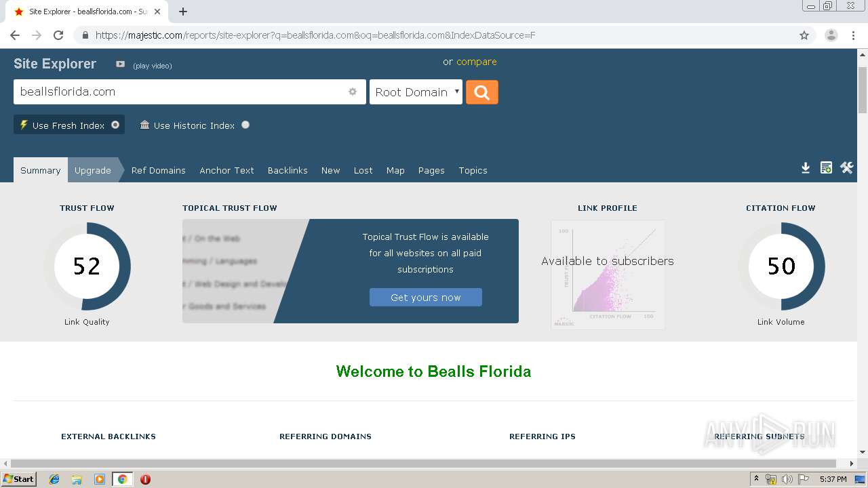This screenshot has height=488, width=868.
Task: Go back to previous page
Action: [x=15, y=35]
